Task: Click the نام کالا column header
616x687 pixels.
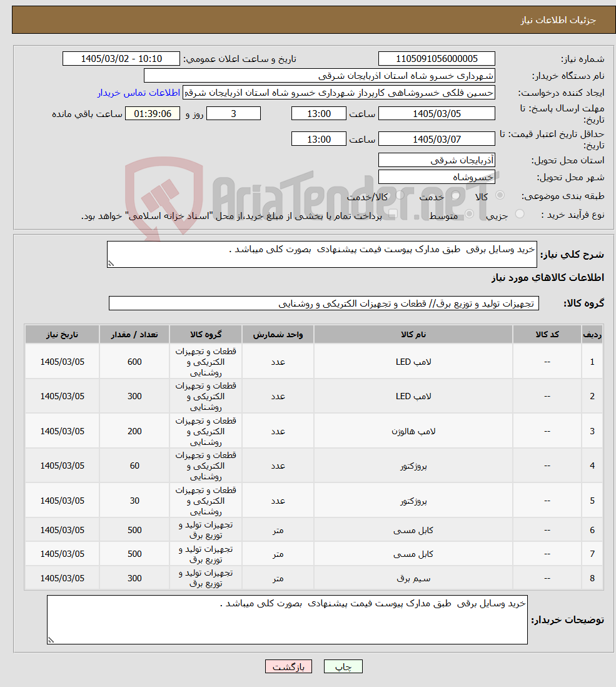Action: 413,334
